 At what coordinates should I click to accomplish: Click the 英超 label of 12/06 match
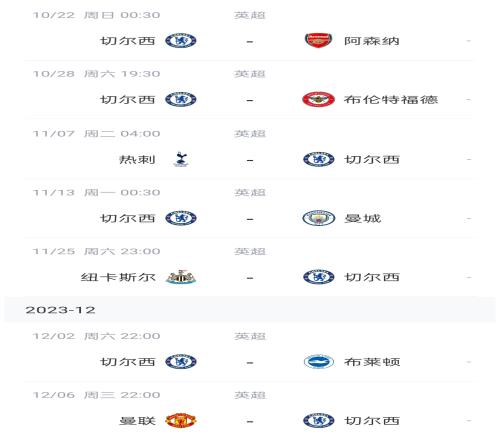pyautogui.click(x=250, y=395)
